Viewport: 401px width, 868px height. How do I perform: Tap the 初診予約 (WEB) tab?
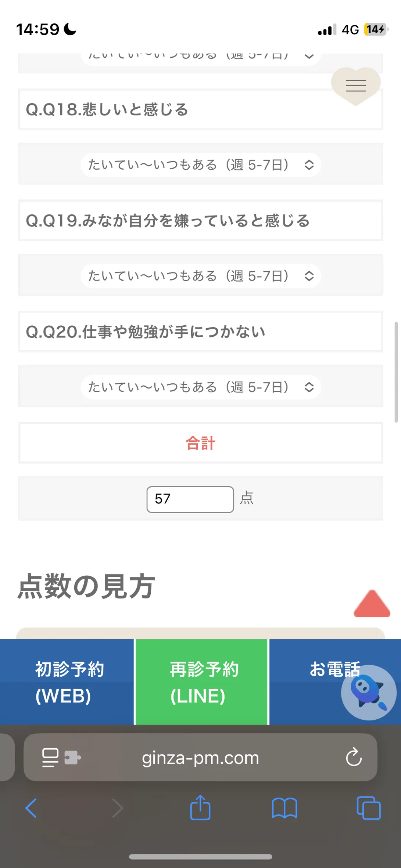click(67, 682)
